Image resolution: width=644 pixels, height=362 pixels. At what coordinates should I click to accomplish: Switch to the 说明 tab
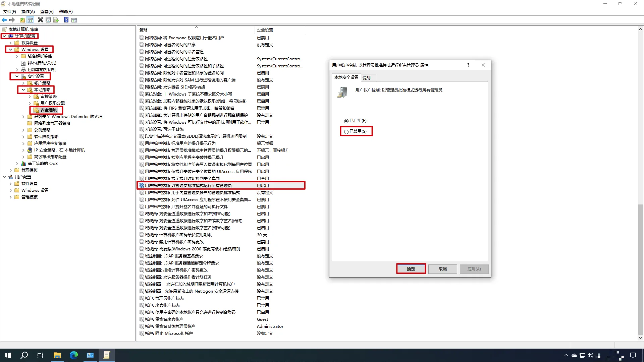[366, 78]
